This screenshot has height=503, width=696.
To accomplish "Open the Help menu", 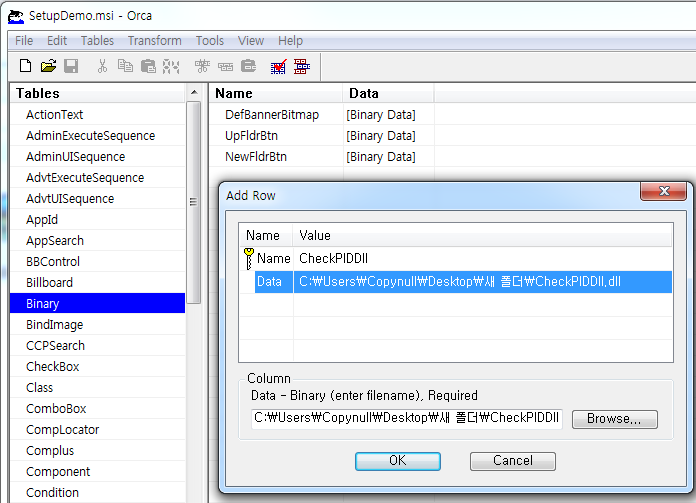I will 290,41.
